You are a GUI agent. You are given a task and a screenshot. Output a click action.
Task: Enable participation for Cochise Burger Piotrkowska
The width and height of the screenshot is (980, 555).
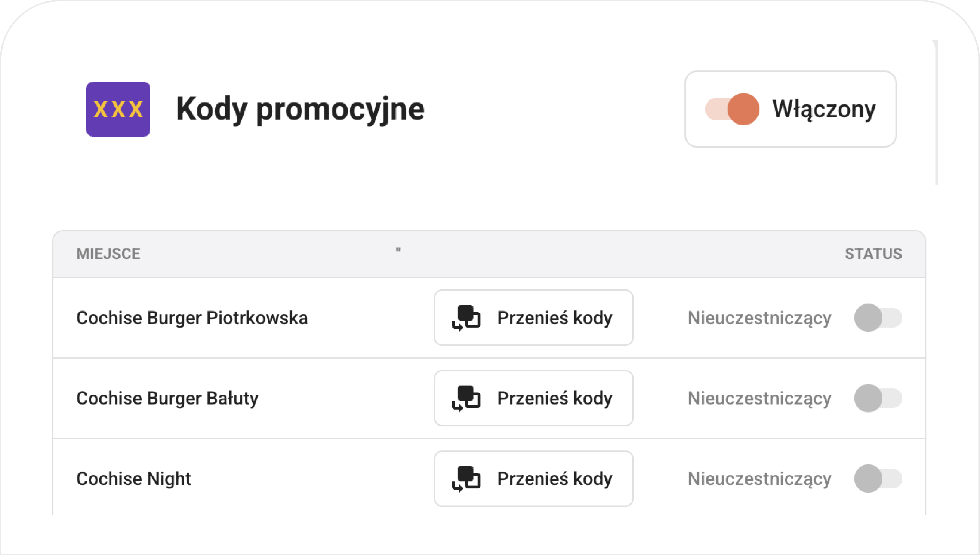[x=878, y=318]
